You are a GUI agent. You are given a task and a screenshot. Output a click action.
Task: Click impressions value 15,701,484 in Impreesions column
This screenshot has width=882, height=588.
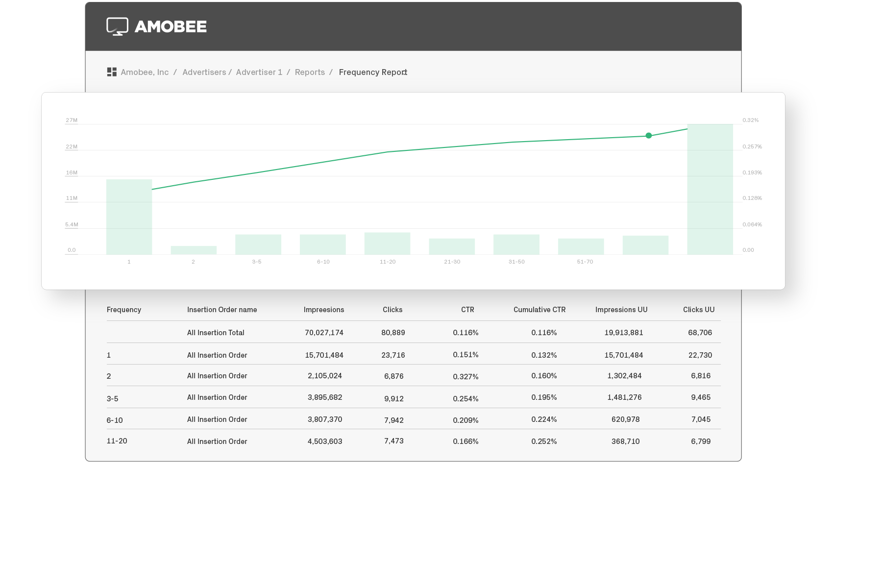[x=324, y=355]
